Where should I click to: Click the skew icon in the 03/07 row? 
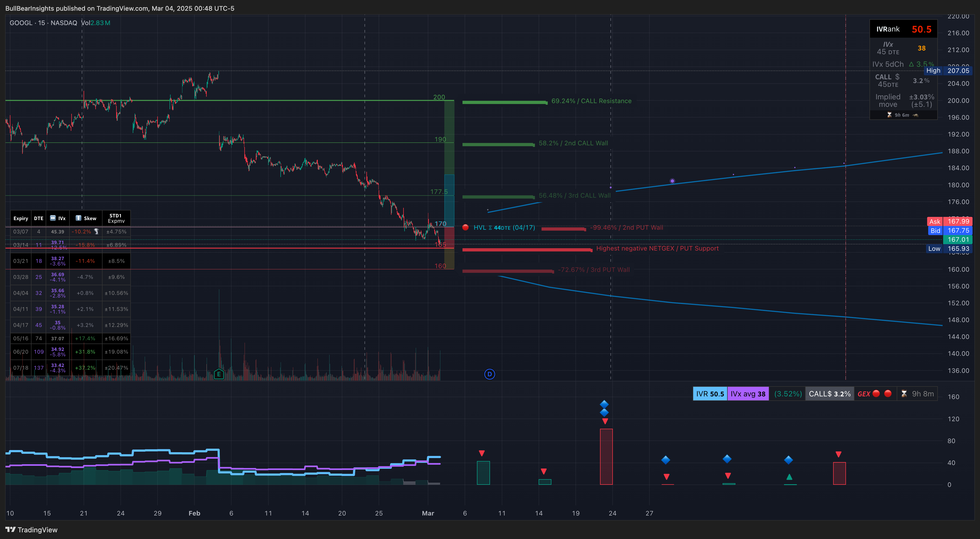[x=96, y=231]
